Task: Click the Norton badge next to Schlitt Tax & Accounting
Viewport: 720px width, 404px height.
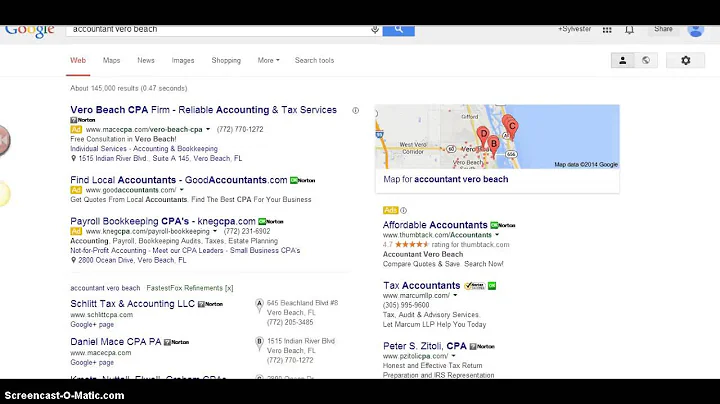Action: coord(210,304)
